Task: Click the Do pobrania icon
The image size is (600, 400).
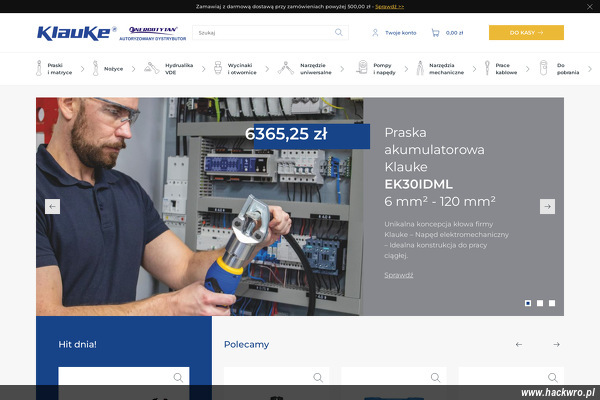Action: 543,68
